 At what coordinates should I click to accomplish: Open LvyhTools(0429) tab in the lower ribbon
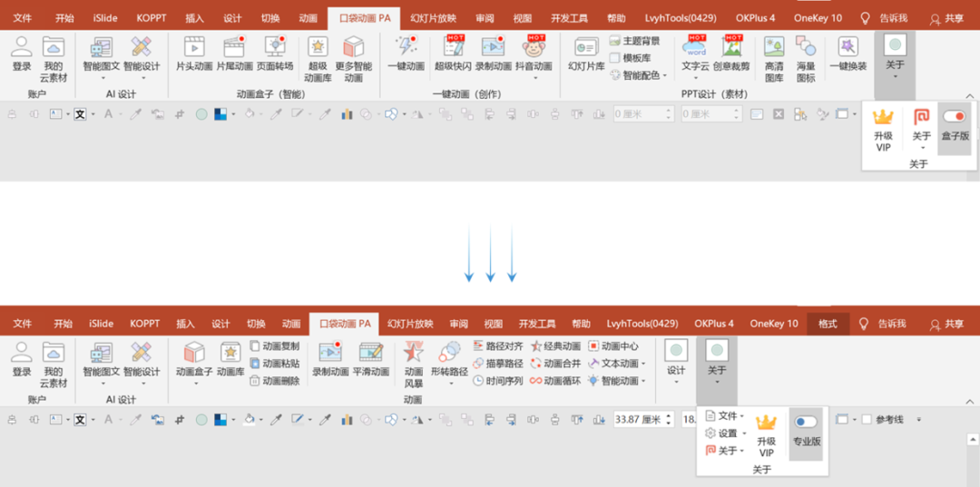642,324
